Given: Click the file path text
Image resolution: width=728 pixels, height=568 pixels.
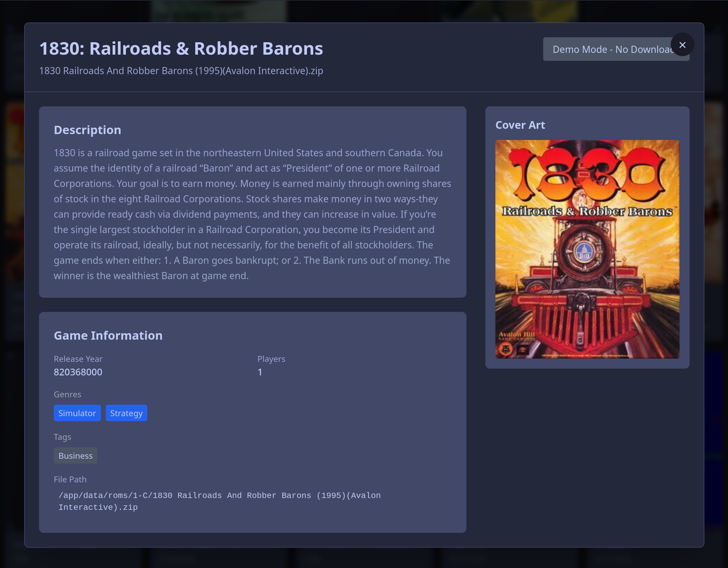Looking at the screenshot, I should [x=220, y=501].
